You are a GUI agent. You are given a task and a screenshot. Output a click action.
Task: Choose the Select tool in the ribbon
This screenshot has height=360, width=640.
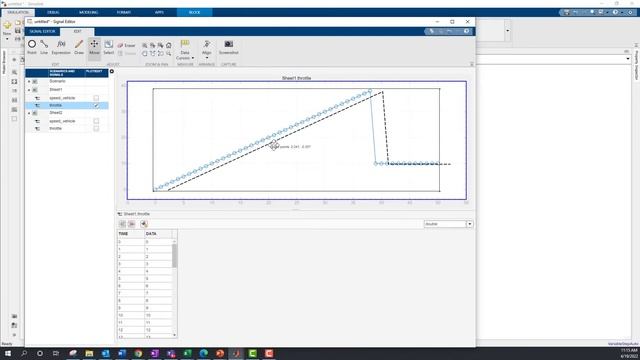pos(109,47)
